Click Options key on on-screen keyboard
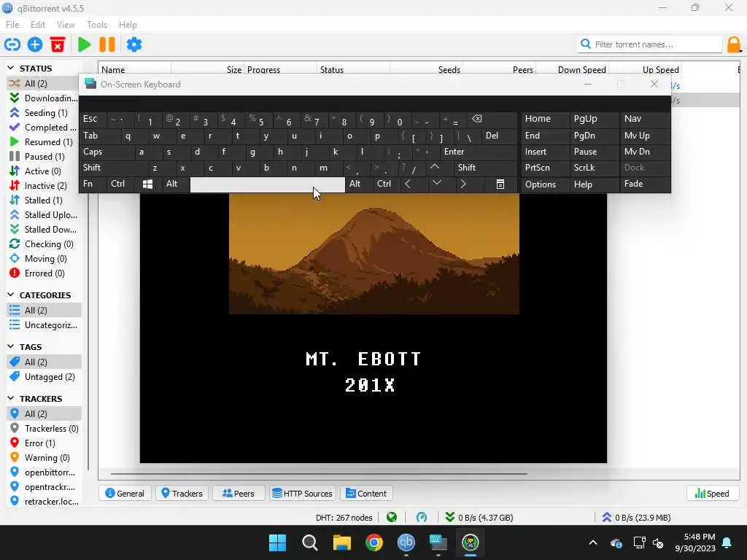Viewport: 747px width, 560px height. coord(545,184)
